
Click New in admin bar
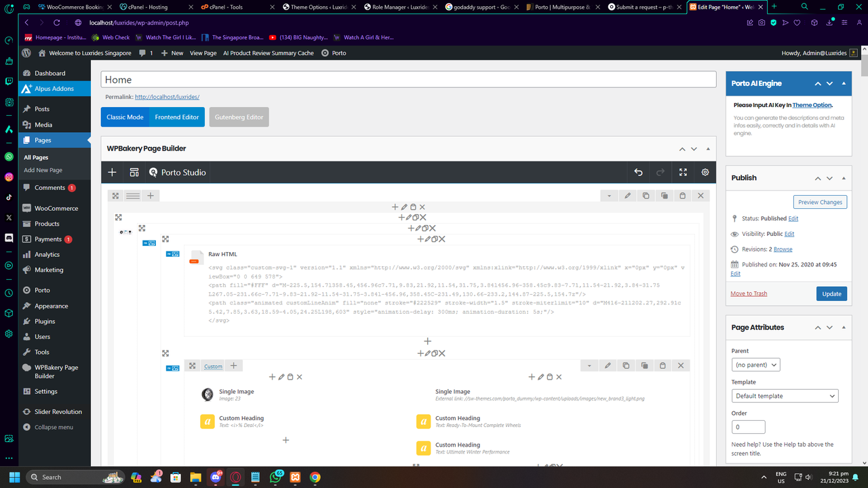pyautogui.click(x=172, y=53)
